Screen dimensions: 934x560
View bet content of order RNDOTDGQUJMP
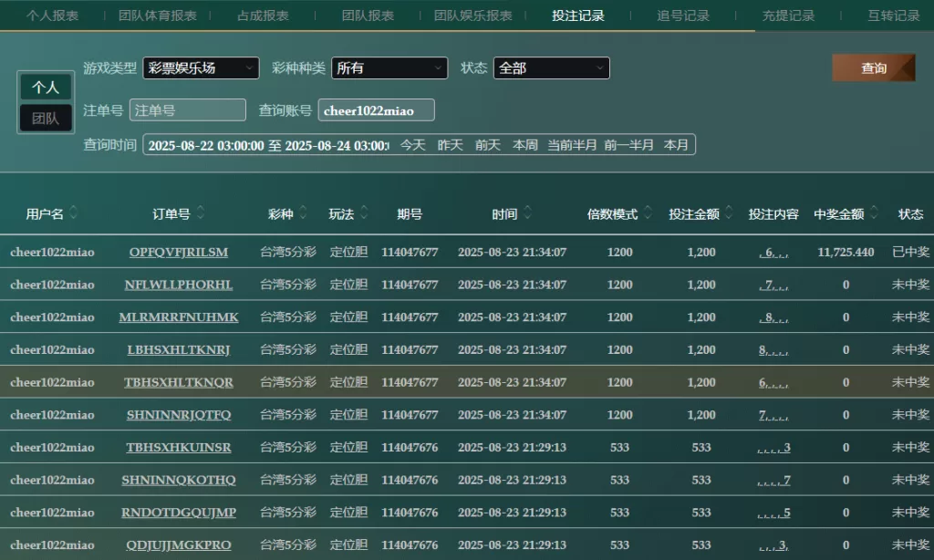click(x=773, y=513)
